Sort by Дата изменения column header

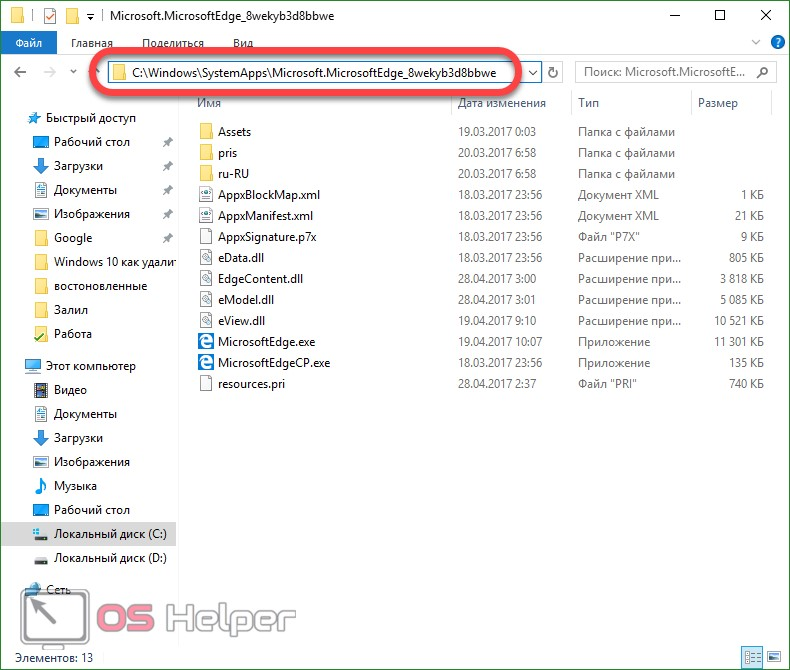coord(501,103)
